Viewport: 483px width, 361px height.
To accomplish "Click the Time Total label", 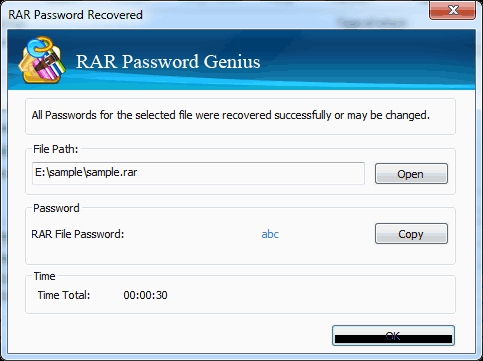I will pyautogui.click(x=64, y=295).
